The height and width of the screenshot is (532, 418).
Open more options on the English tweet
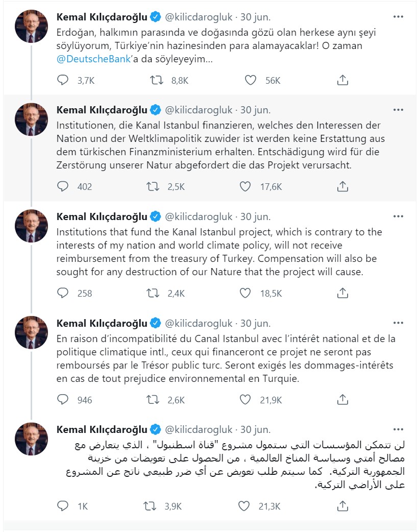tap(398, 216)
